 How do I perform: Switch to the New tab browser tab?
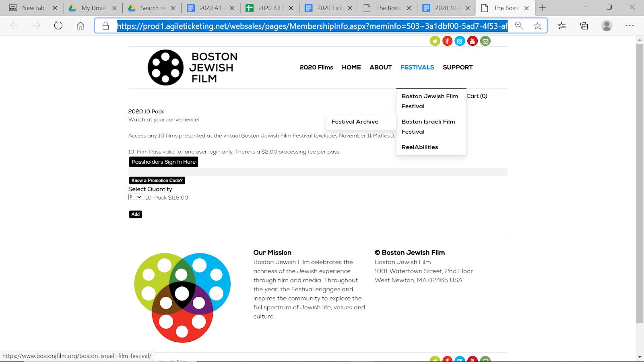[x=33, y=8]
